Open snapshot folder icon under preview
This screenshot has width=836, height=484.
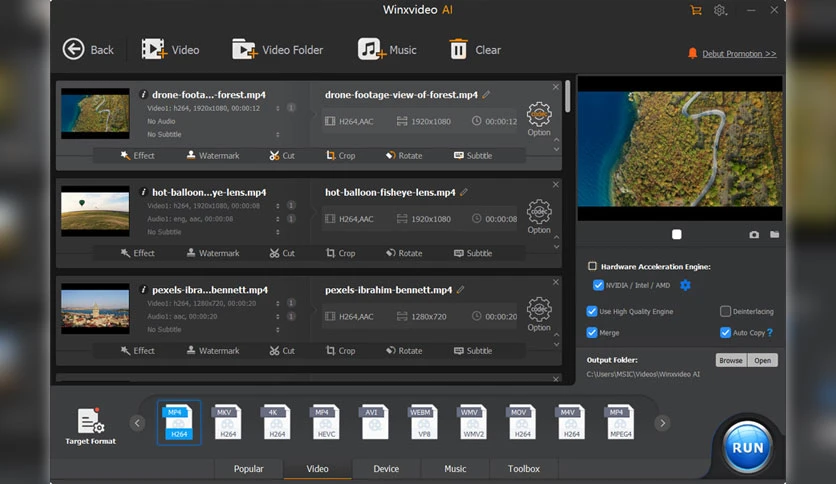click(x=774, y=235)
